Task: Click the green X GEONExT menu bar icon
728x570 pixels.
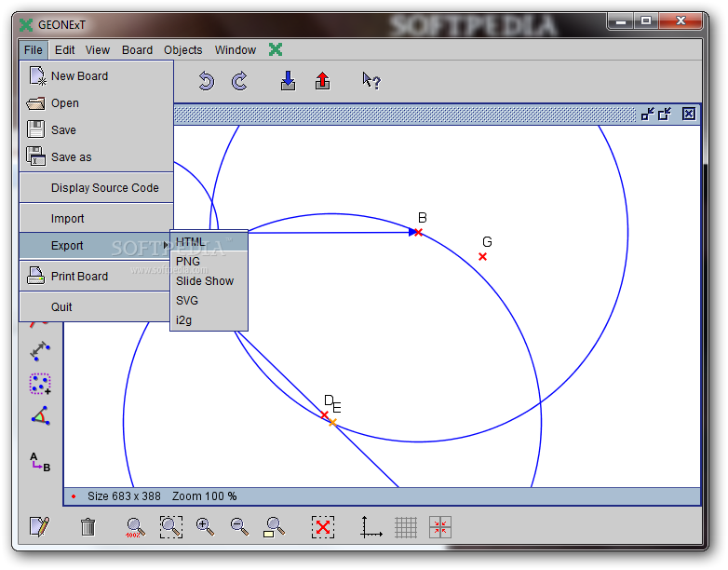Action: (276, 49)
